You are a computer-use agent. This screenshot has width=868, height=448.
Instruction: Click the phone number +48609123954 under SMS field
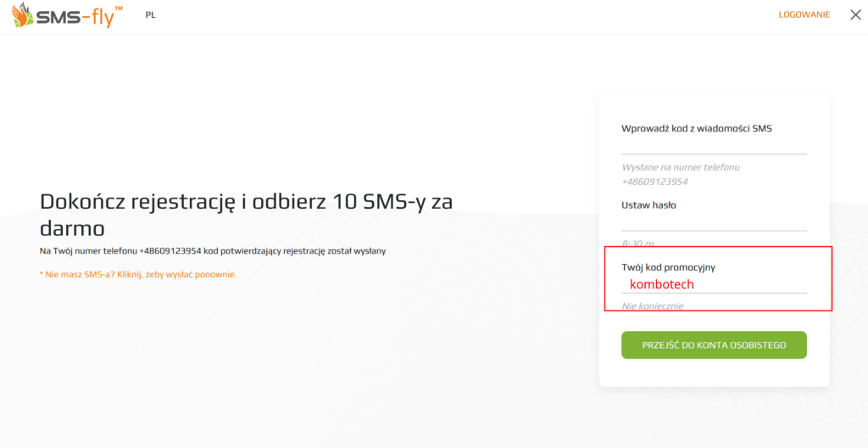click(654, 182)
